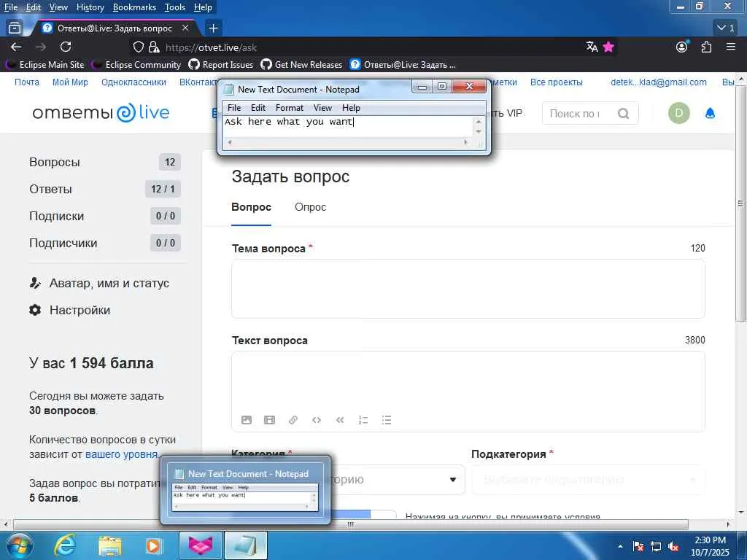
Task: Click the site security padlock icon
Action: (154, 47)
